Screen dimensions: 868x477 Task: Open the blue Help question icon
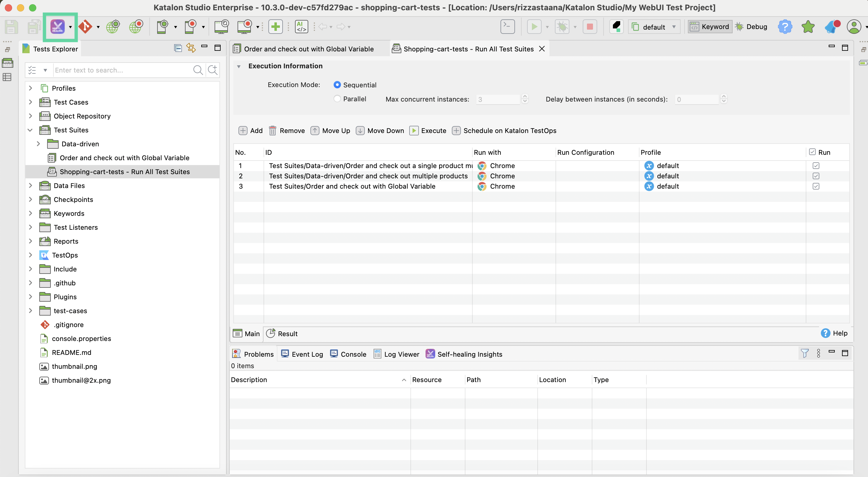[785, 27]
